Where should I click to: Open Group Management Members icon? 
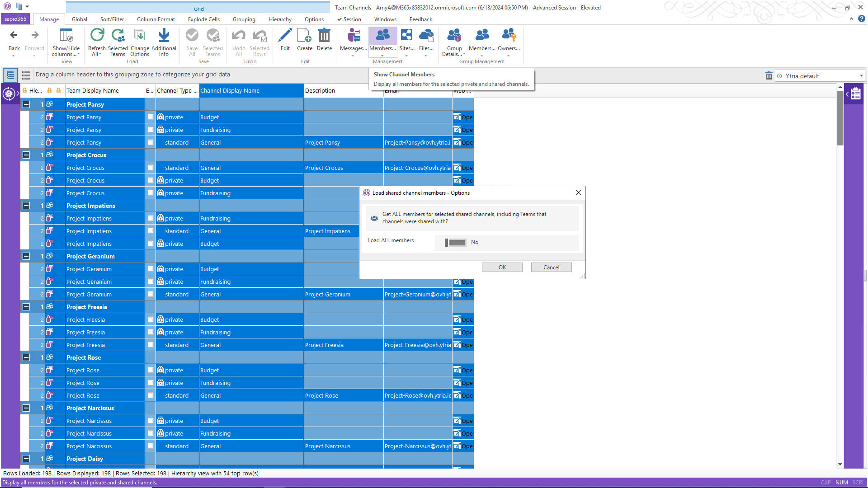[x=482, y=35]
